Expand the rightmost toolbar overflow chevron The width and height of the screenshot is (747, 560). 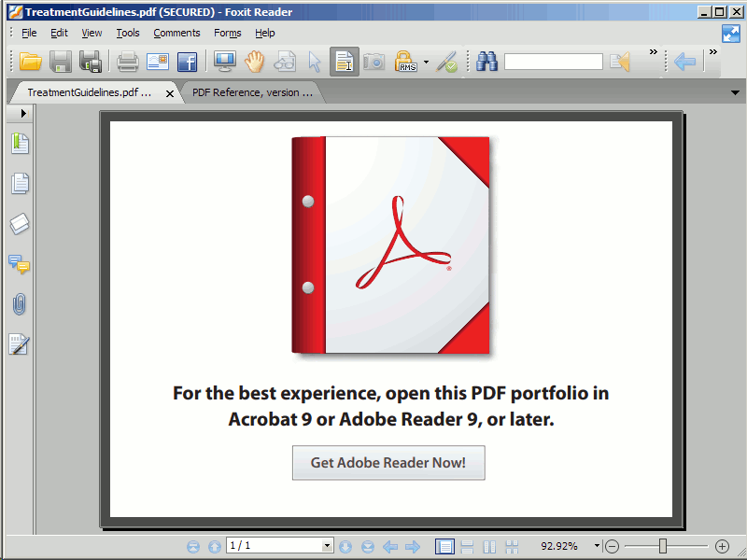click(x=713, y=52)
